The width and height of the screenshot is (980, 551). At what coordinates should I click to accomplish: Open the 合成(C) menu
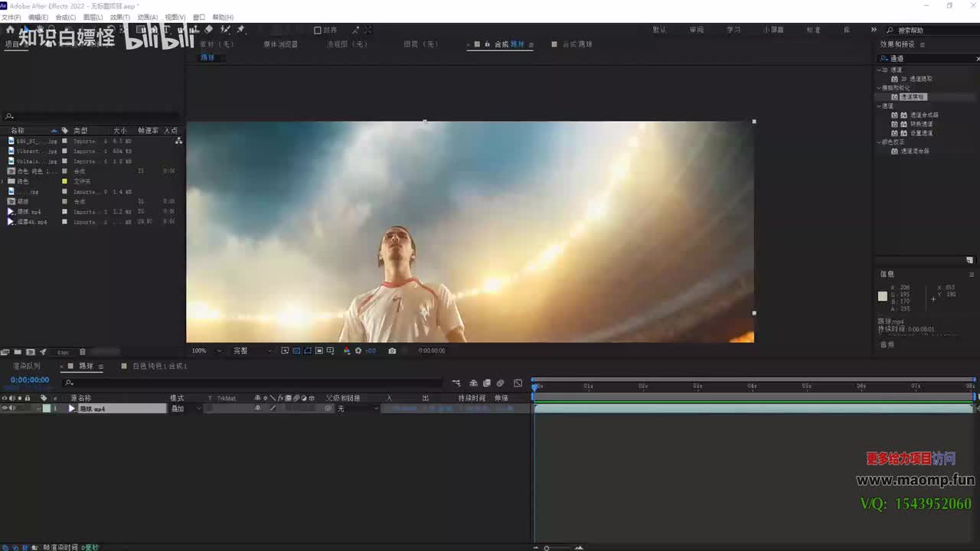[65, 17]
